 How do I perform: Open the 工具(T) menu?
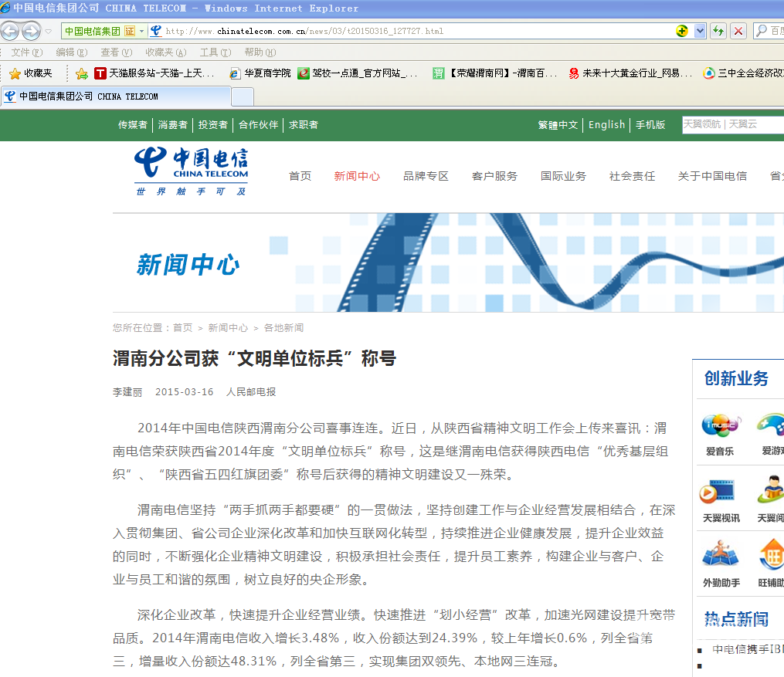point(216,52)
